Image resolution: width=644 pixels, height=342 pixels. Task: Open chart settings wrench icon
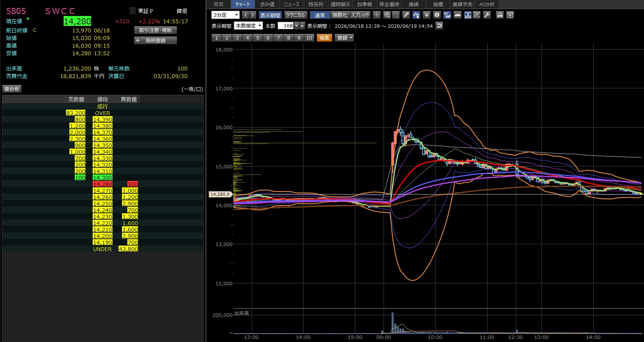coord(487,15)
